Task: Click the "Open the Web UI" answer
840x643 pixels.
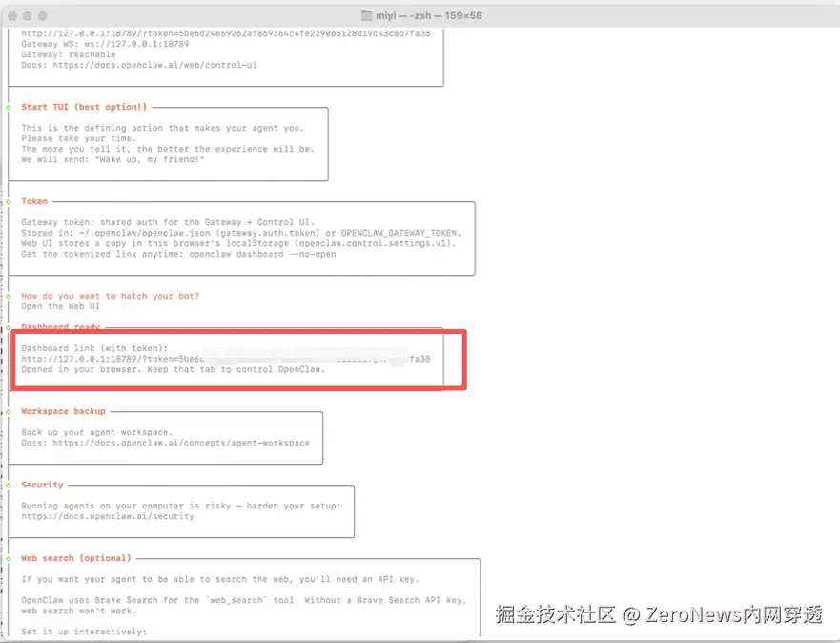Action: click(60, 306)
